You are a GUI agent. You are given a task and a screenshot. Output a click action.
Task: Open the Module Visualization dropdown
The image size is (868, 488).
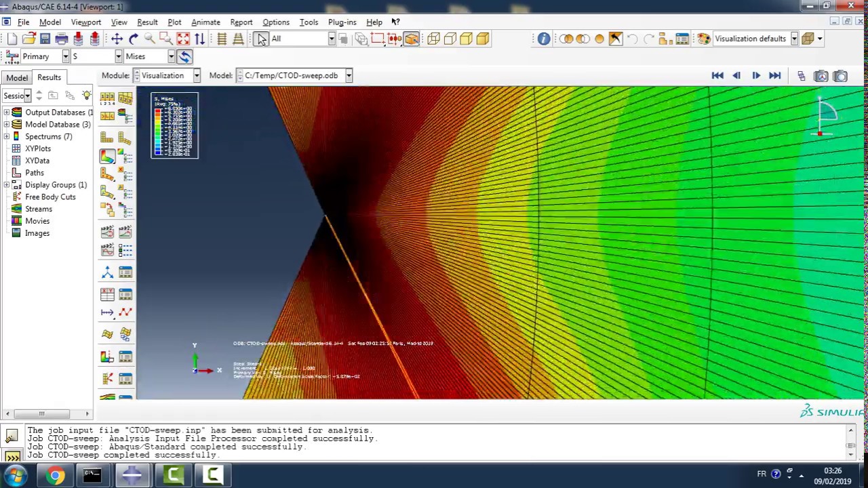click(196, 76)
